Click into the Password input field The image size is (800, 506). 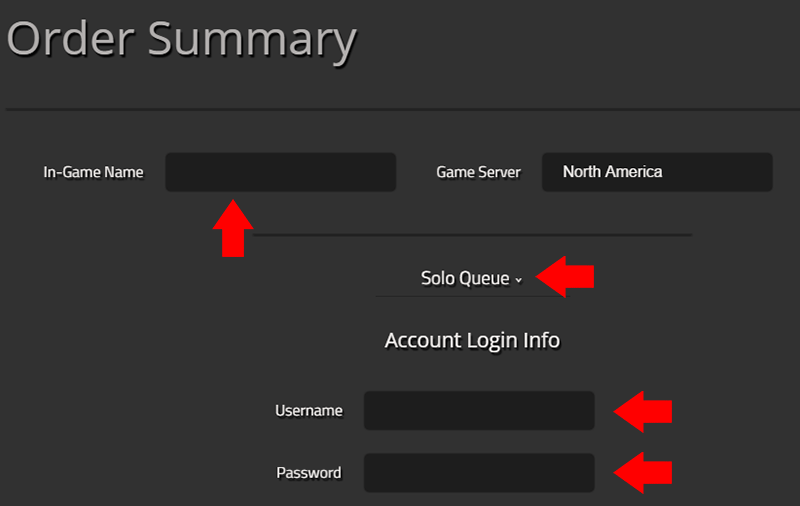(479, 473)
